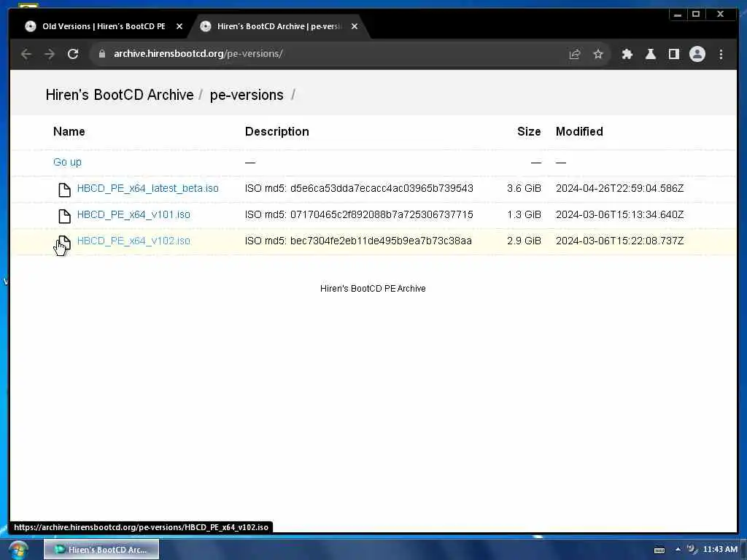Select md5 text 07170465c2f892088b7a725306737715
Screen dimensions: 747x560
[382, 214]
